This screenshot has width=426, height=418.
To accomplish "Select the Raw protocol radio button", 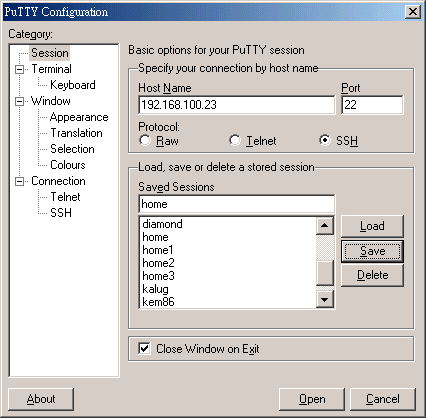I will (x=145, y=140).
